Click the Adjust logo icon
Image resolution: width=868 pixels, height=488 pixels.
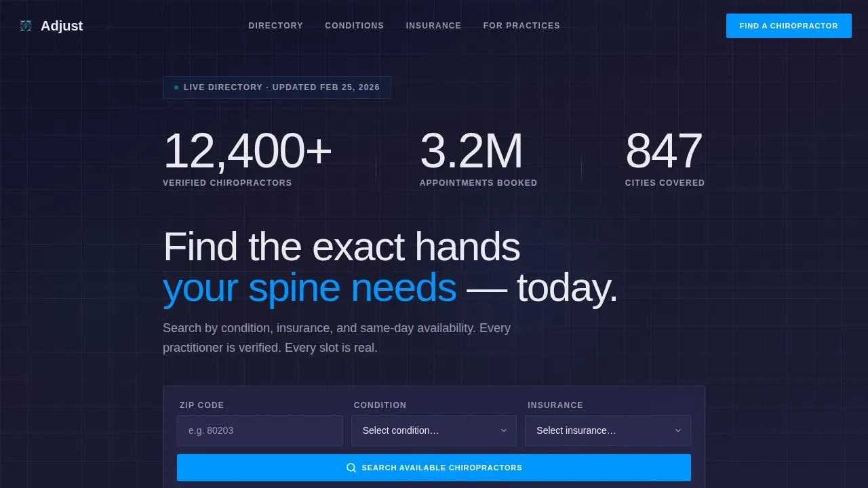[x=26, y=26]
